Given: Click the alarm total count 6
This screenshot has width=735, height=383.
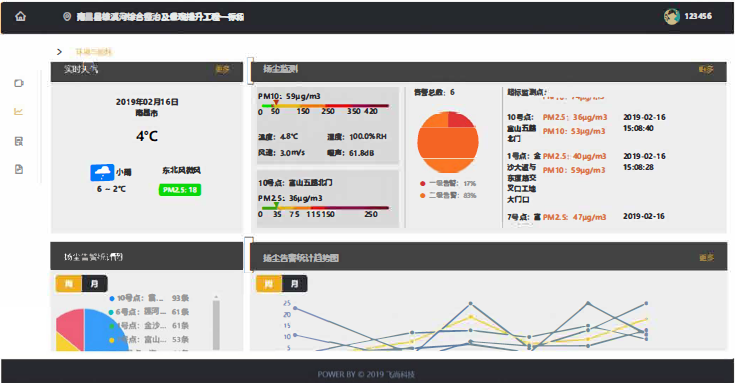Looking at the screenshot, I should click(452, 92).
